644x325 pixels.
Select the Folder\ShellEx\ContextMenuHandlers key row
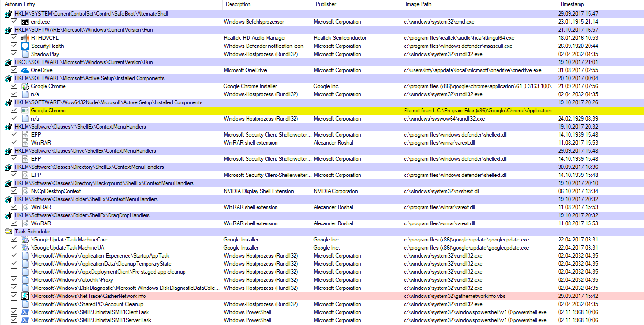point(322,199)
